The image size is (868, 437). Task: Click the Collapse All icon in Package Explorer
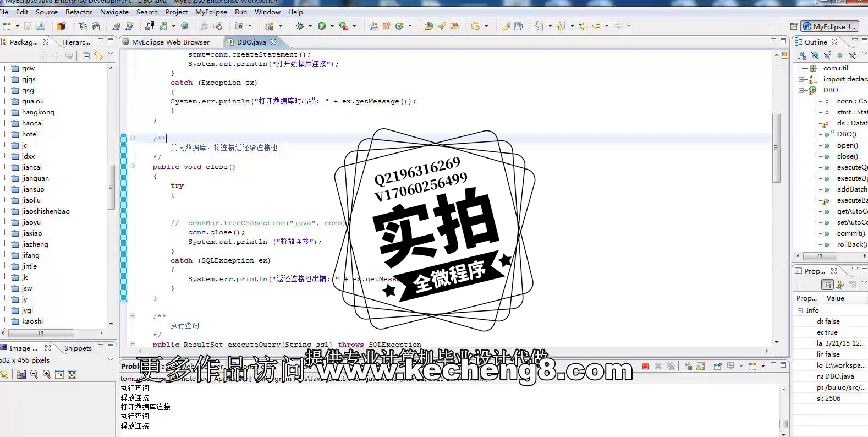click(x=86, y=56)
